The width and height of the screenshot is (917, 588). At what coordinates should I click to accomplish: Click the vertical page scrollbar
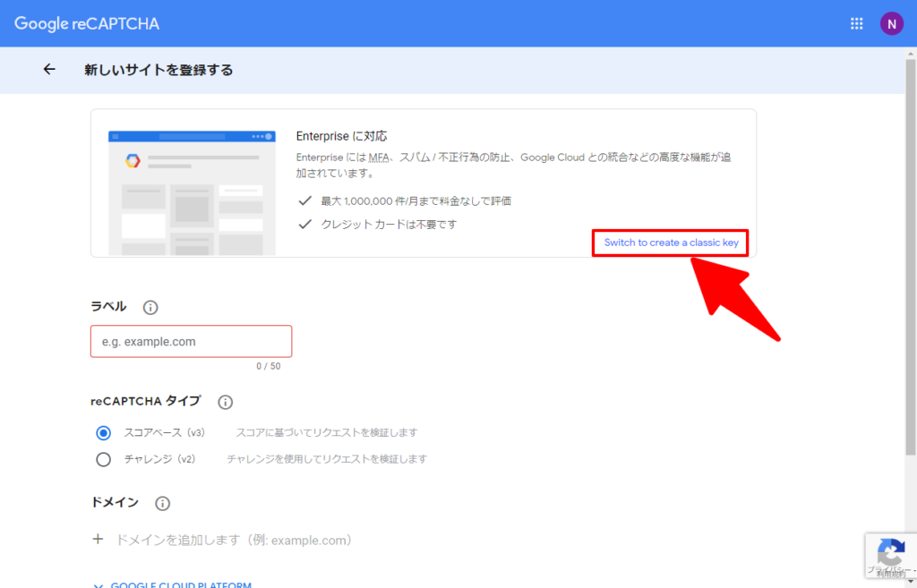coord(910,268)
